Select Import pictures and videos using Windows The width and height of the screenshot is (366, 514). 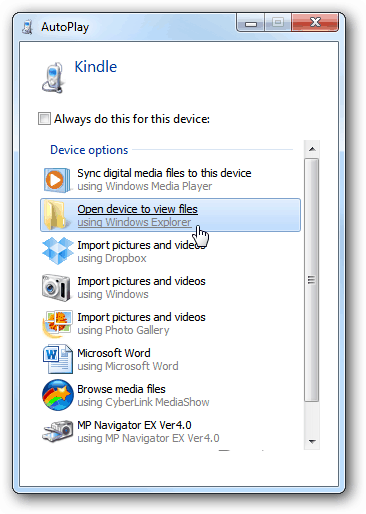click(x=171, y=287)
